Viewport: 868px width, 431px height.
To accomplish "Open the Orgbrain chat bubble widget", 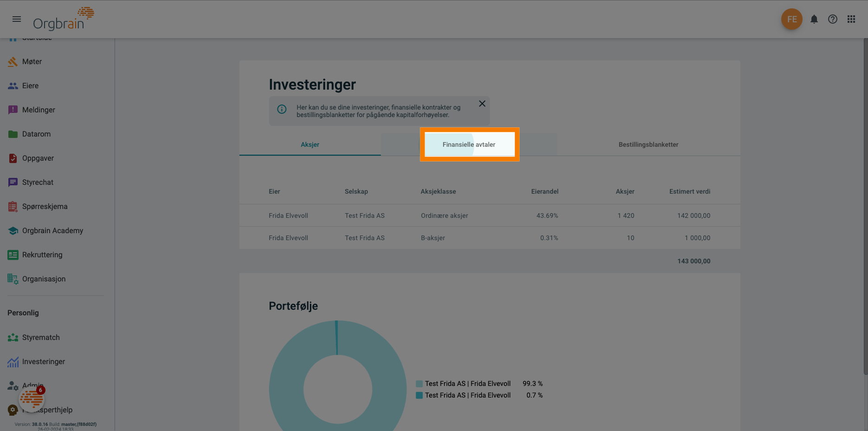I will coord(32,399).
